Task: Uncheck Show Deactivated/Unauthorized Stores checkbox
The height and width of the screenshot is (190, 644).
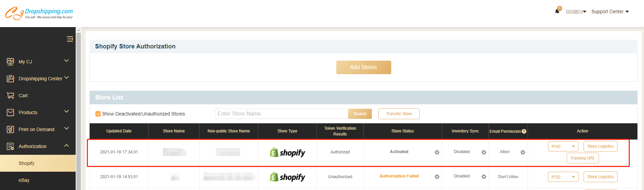Action: (98, 114)
